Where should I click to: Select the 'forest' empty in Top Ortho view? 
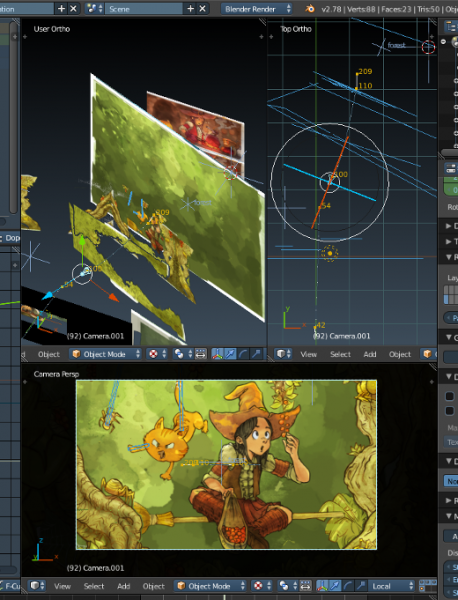pyautogui.click(x=381, y=46)
